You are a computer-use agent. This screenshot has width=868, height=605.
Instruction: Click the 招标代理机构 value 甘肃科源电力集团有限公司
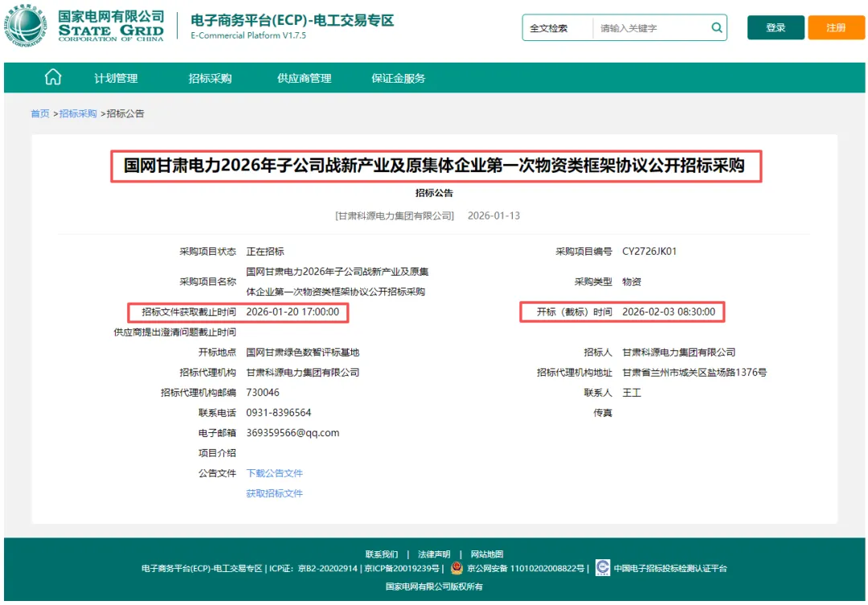click(x=303, y=373)
